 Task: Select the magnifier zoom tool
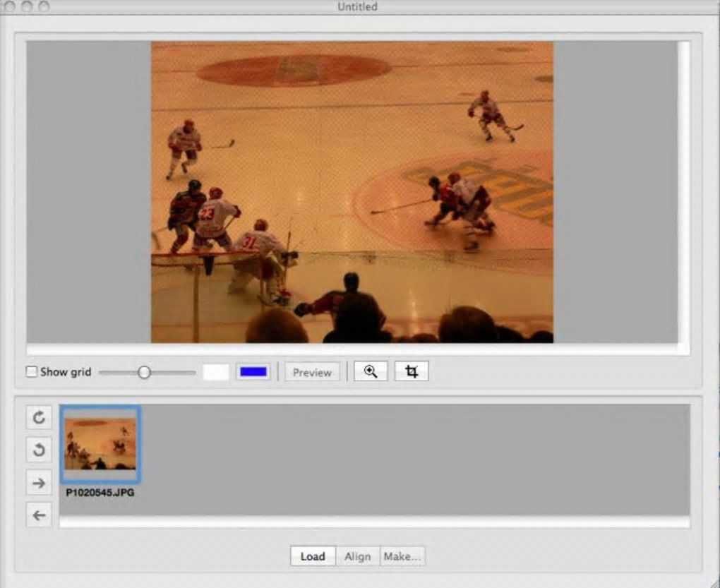371,372
